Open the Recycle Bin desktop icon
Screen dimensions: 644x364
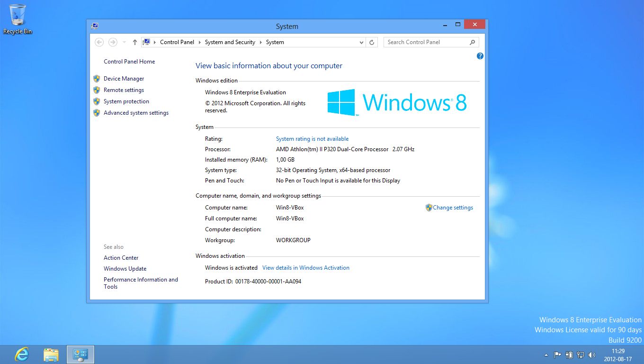[x=18, y=19]
